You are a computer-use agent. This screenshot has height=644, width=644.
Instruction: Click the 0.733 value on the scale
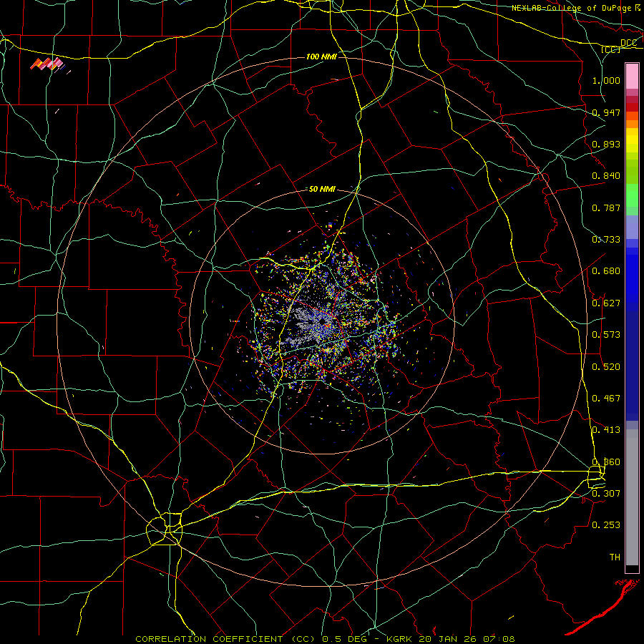click(x=606, y=240)
